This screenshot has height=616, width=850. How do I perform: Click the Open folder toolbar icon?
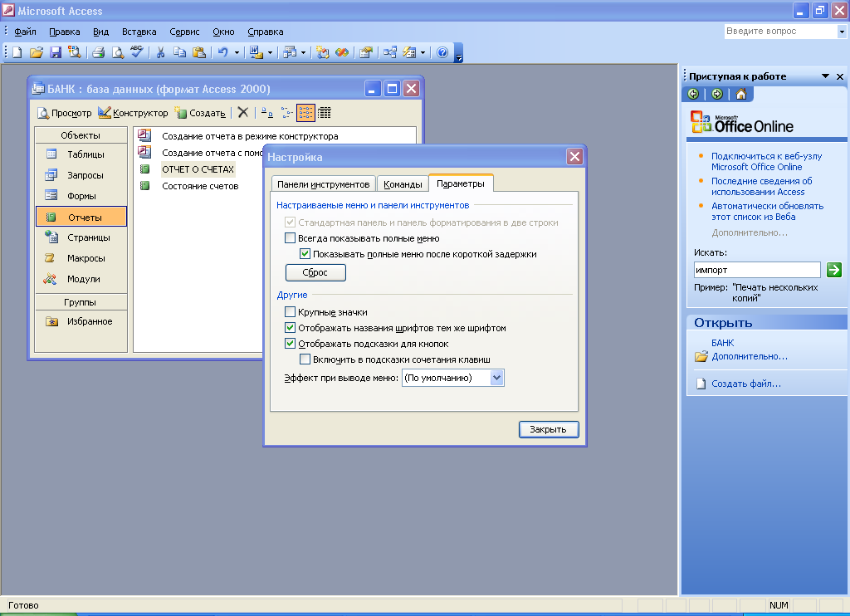coord(37,52)
